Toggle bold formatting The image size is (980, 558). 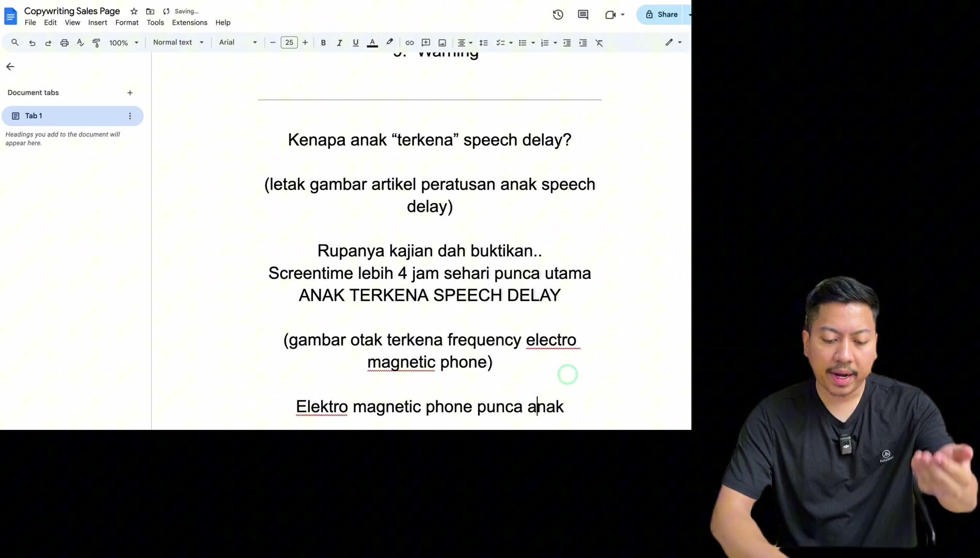tap(323, 43)
